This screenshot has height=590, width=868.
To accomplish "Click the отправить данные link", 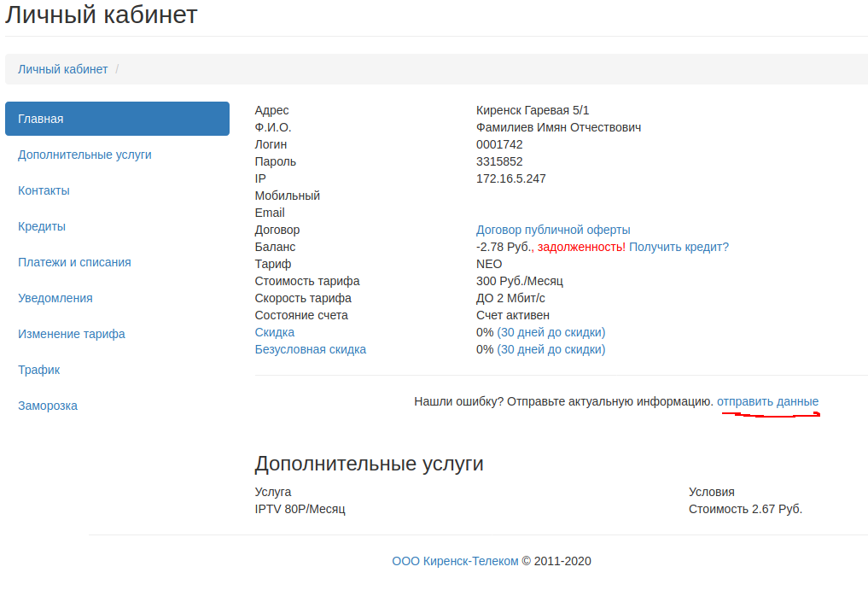I will tap(767, 401).
